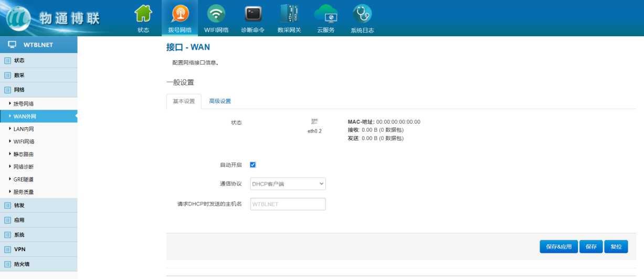Expand the 防火墙 sidebar section
The width and height of the screenshot is (644, 279).
(x=22, y=264)
